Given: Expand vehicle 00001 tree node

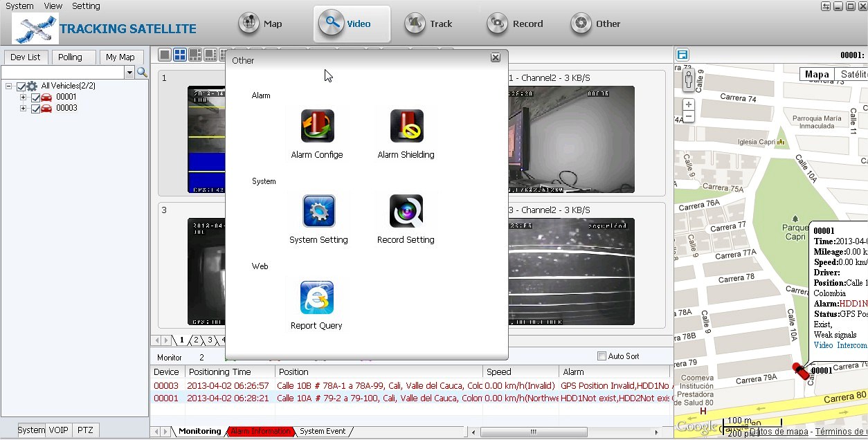Looking at the screenshot, I should [23, 98].
